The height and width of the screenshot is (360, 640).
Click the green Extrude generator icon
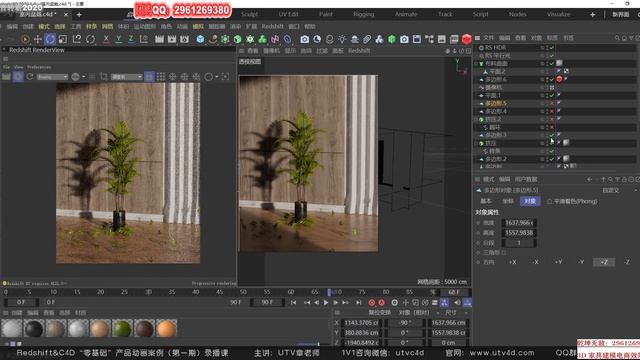point(238,39)
